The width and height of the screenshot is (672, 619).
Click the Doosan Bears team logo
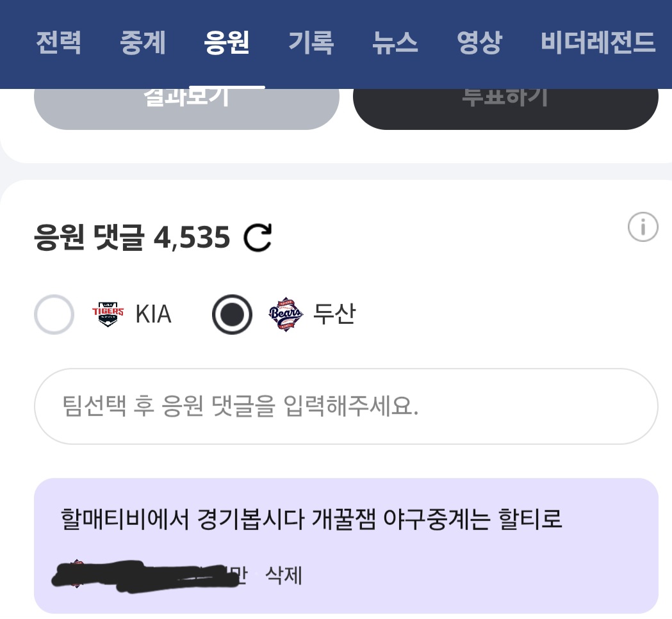286,314
